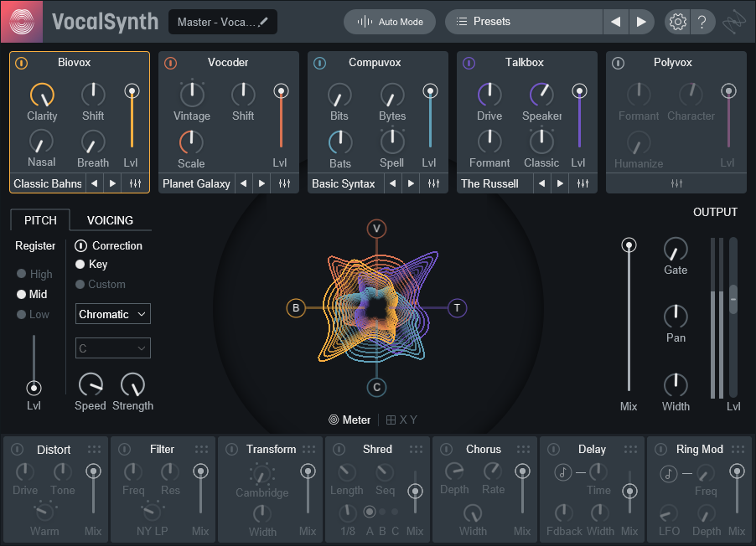The image size is (756, 546).
Task: Open the Presets browser menu
Action: point(524,22)
